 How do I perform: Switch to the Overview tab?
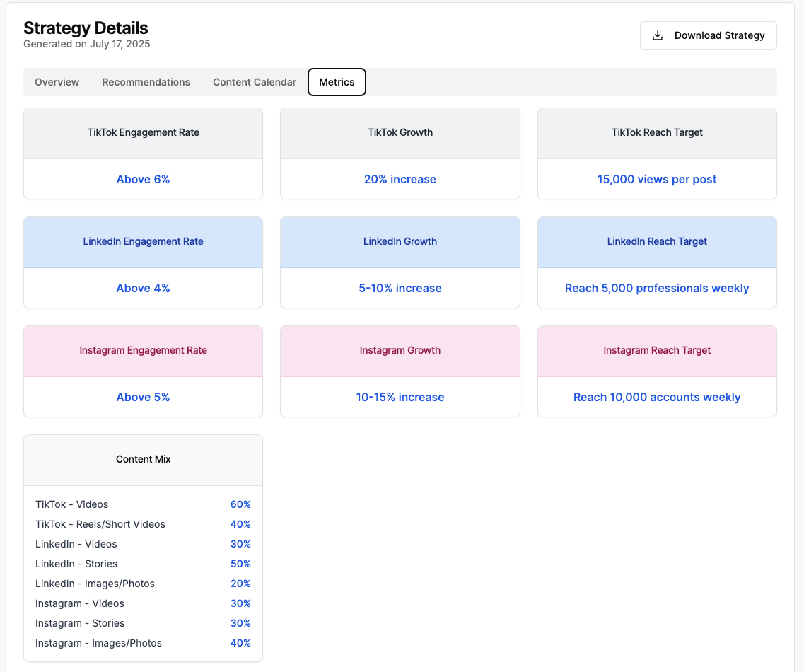point(57,82)
